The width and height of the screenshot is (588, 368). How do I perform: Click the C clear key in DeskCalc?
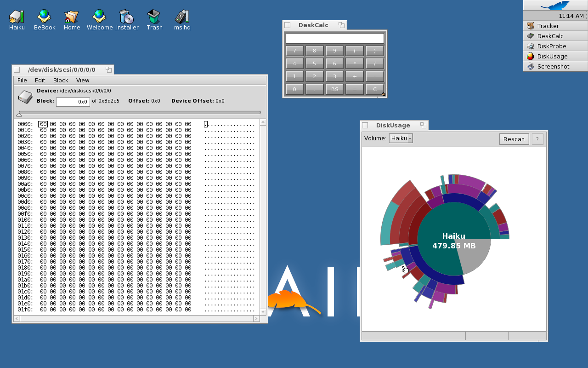[x=375, y=89]
